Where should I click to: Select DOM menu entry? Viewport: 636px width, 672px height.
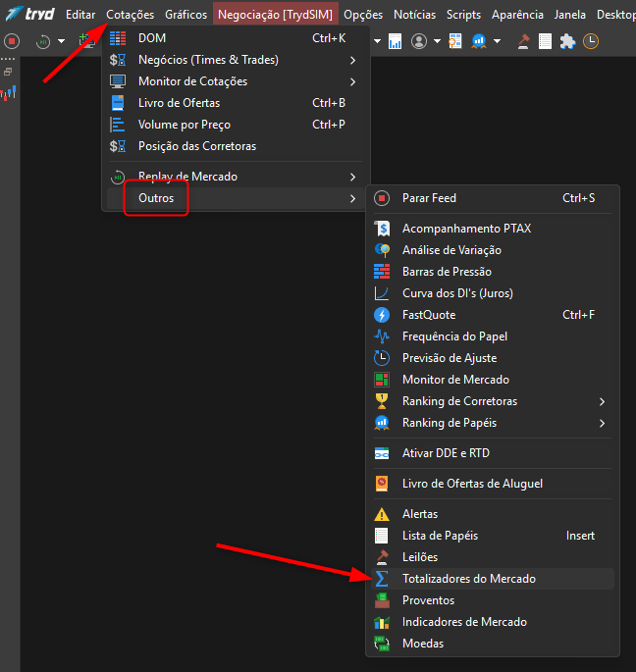236,38
